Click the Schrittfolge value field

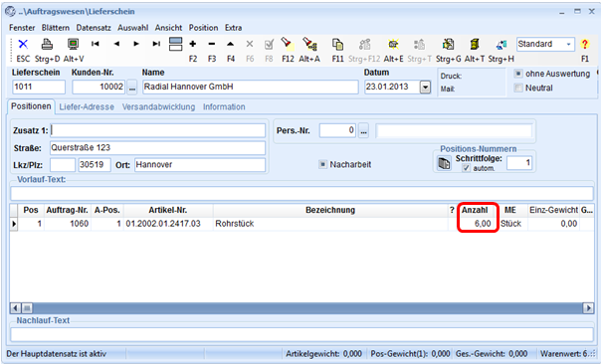click(519, 163)
